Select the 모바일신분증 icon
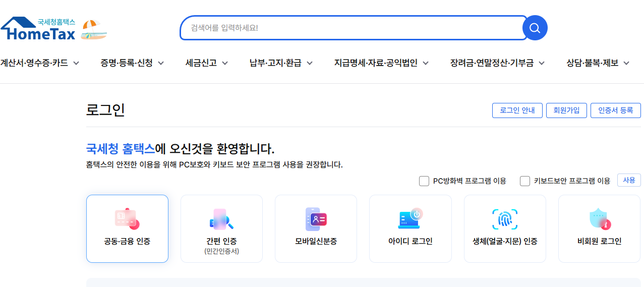The height and width of the screenshot is (287, 644). (x=316, y=219)
